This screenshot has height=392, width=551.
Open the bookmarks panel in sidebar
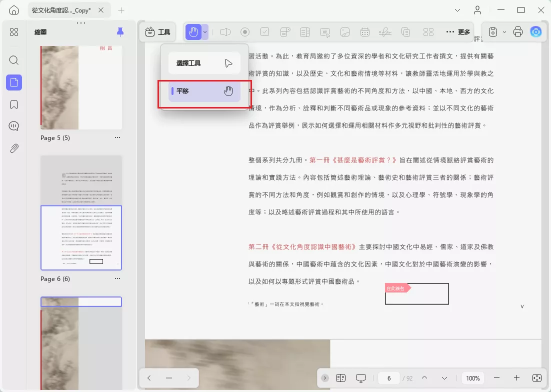(x=14, y=104)
